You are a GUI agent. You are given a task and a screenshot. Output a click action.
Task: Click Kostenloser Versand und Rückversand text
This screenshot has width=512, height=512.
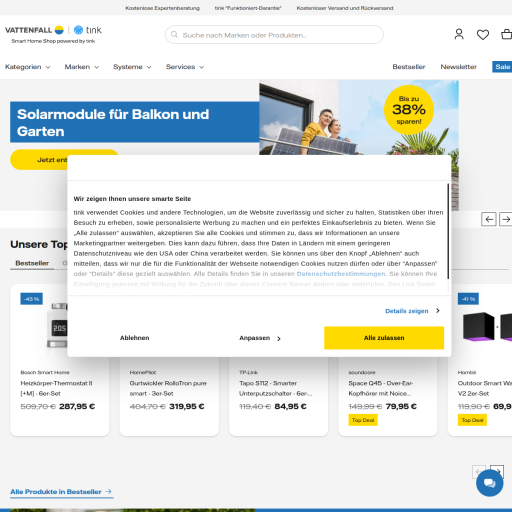coord(345,8)
